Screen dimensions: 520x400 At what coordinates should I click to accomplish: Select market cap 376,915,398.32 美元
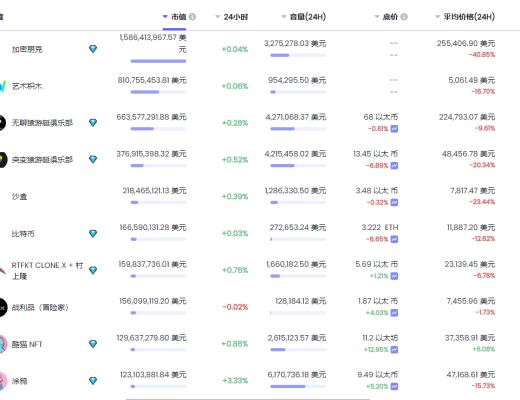pyautogui.click(x=151, y=154)
